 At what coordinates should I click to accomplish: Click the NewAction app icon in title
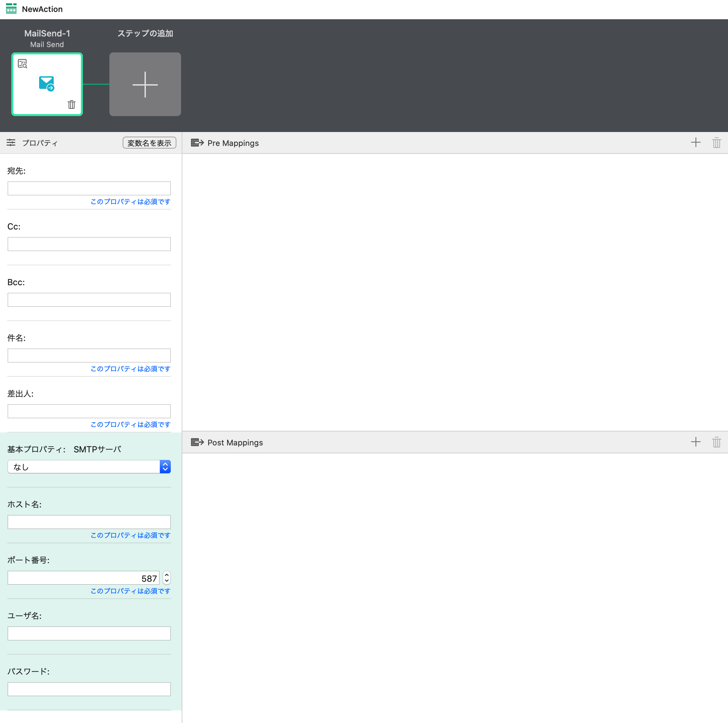coord(11,9)
